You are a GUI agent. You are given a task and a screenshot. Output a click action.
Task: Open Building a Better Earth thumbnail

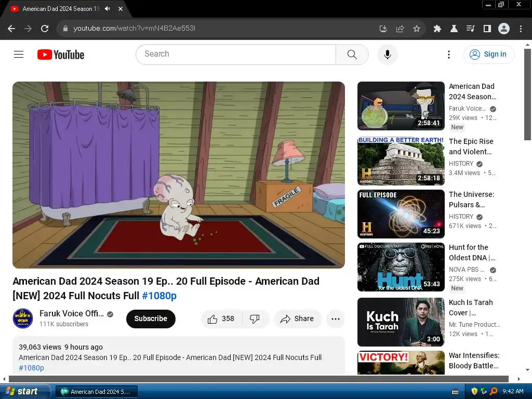(401, 161)
